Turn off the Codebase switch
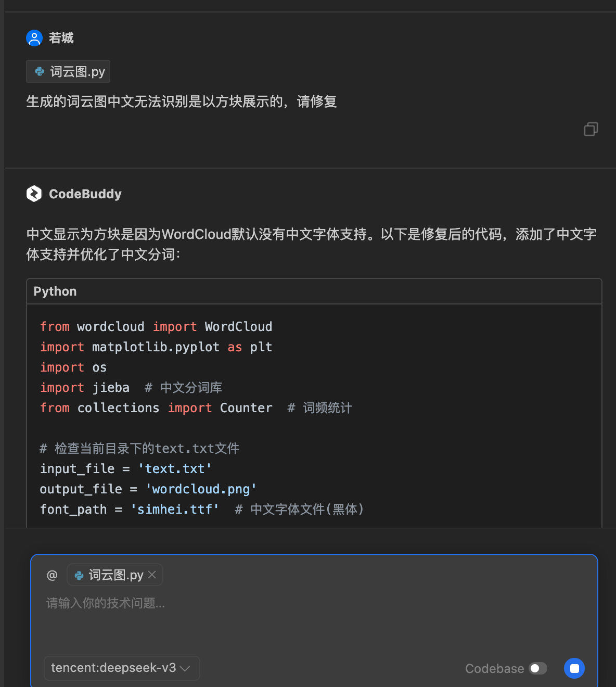The width and height of the screenshot is (616, 687). pos(537,668)
